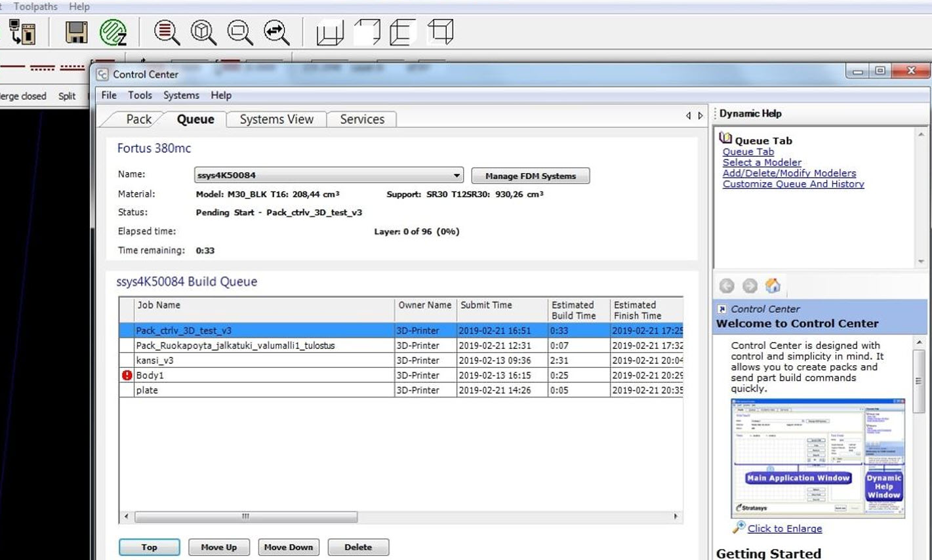Click the floppy disk Save icon
The width and height of the screenshot is (932, 560).
pos(76,32)
